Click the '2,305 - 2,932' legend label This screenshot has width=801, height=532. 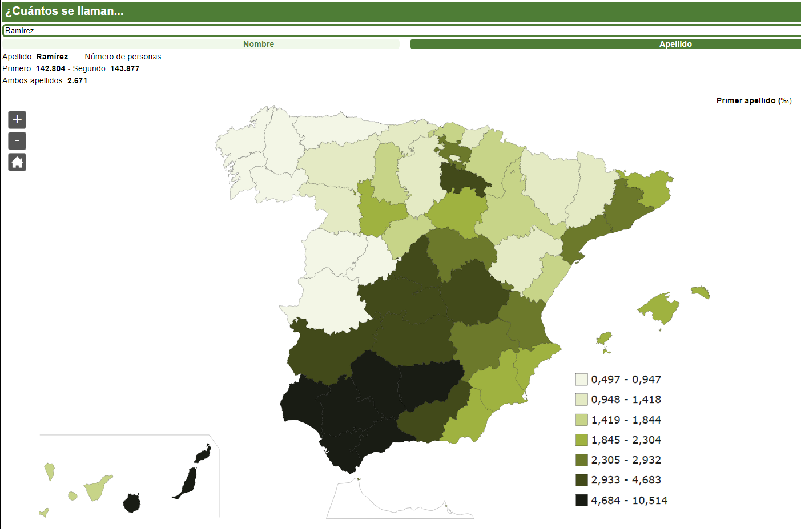coord(626,460)
